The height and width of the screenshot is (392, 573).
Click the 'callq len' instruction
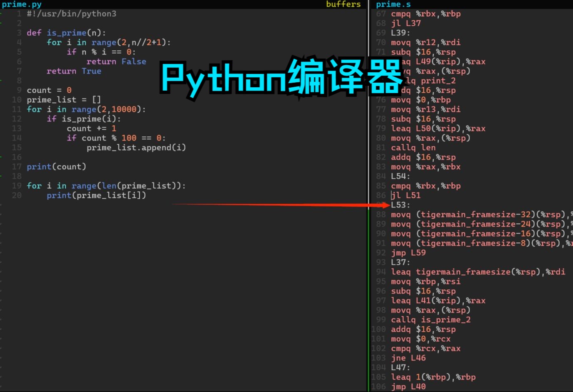click(x=413, y=148)
